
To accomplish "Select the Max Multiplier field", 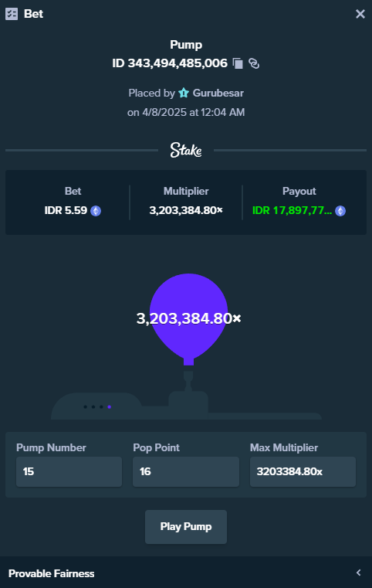I will 303,471.
